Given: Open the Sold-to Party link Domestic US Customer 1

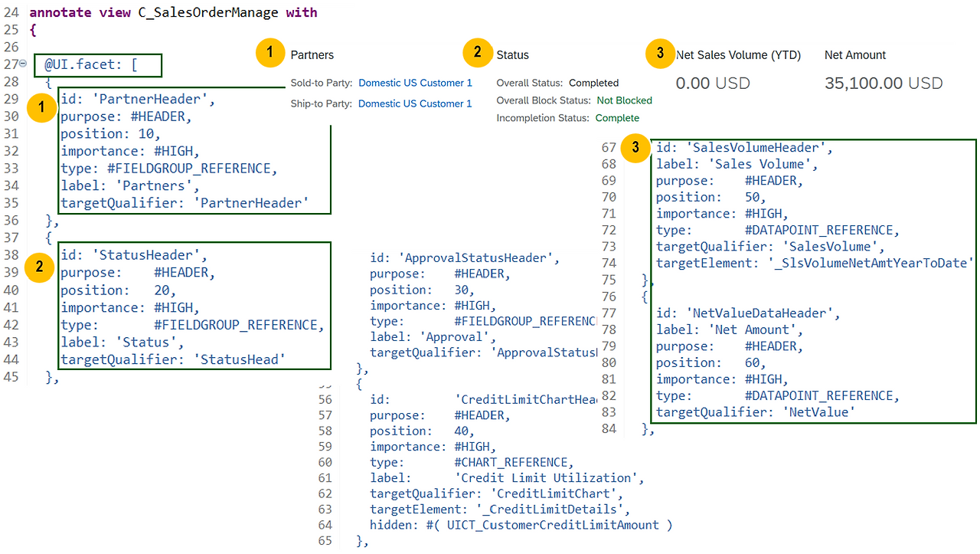Looking at the screenshot, I should tap(414, 83).
